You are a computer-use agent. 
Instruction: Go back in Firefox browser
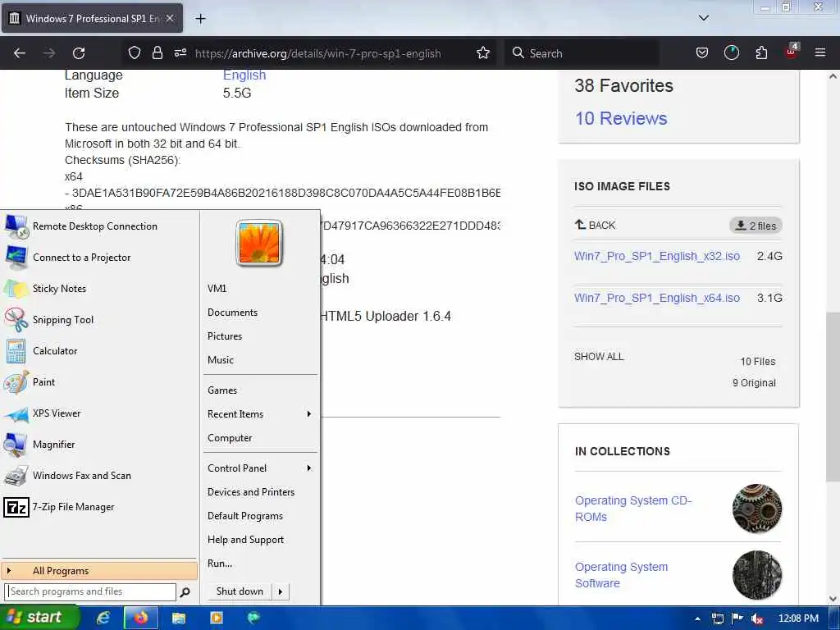[20, 53]
